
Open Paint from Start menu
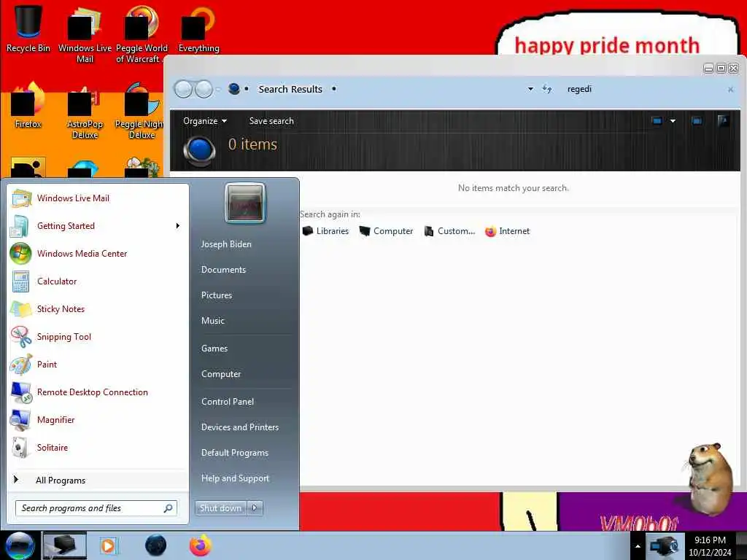click(x=98, y=365)
